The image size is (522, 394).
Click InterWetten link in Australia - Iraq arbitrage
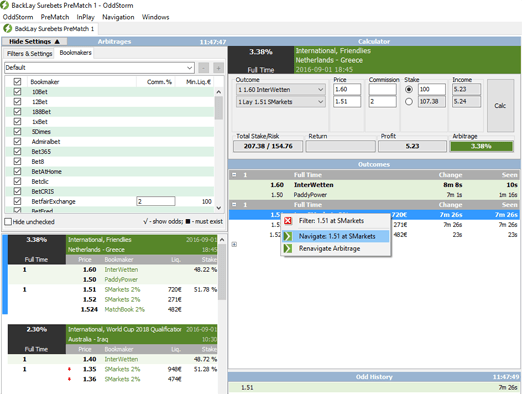point(121,359)
